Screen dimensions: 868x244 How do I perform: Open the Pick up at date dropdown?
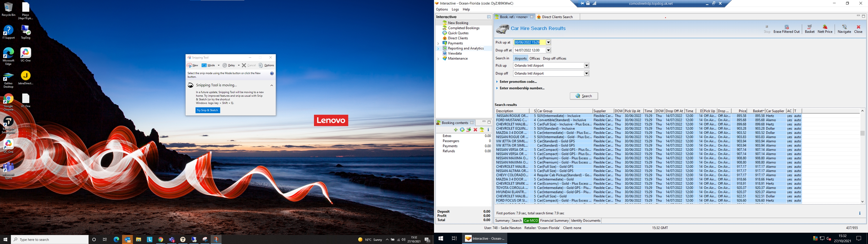[548, 43]
